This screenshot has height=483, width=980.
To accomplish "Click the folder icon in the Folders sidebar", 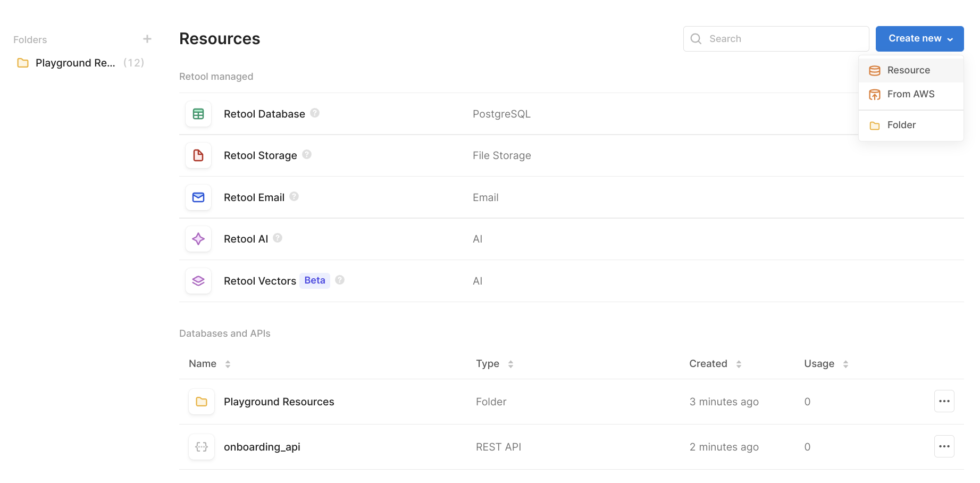I will point(22,62).
